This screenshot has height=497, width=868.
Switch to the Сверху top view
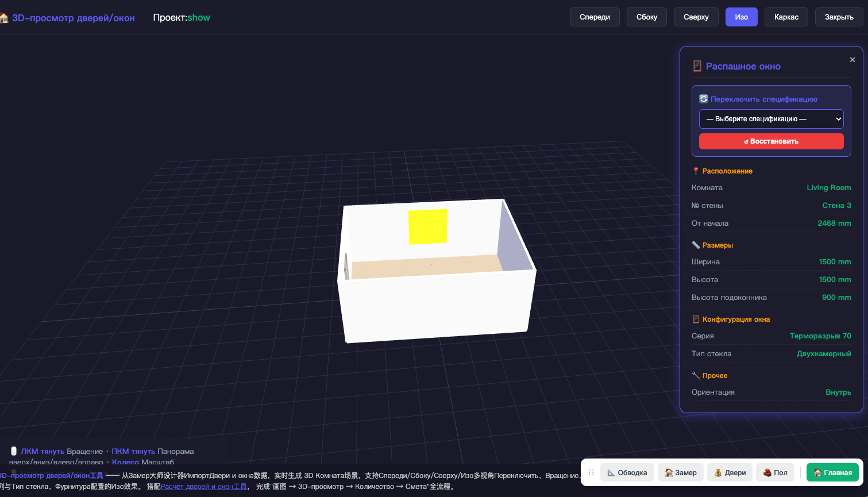pos(696,17)
